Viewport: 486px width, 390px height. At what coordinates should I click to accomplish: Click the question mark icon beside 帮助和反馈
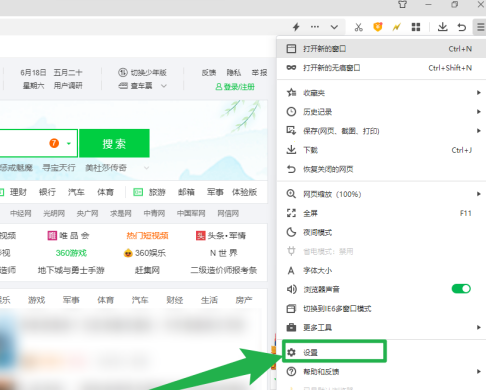click(291, 371)
